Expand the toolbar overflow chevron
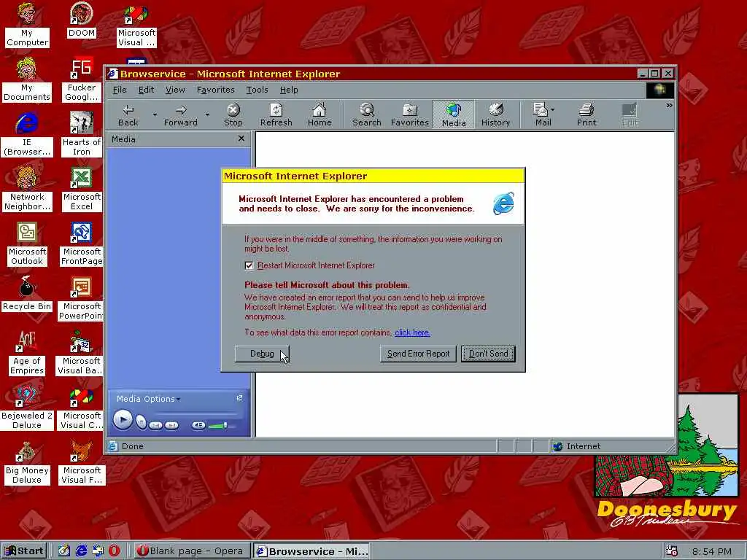Image resolution: width=747 pixels, height=560 pixels. (x=670, y=105)
